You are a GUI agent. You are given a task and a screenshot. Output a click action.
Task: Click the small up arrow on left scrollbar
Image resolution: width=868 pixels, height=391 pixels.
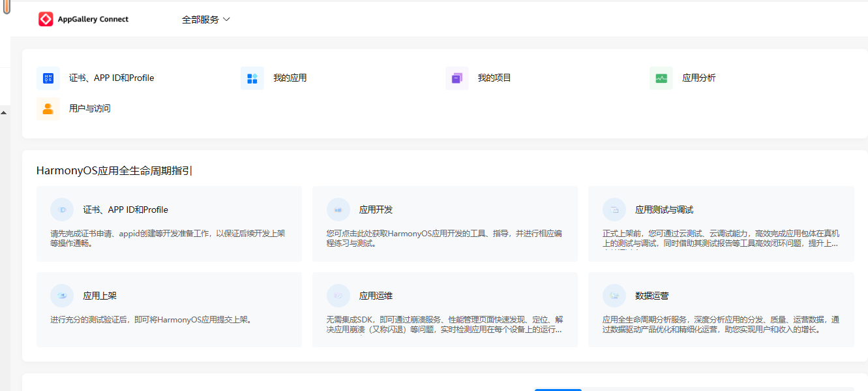tap(4, 113)
